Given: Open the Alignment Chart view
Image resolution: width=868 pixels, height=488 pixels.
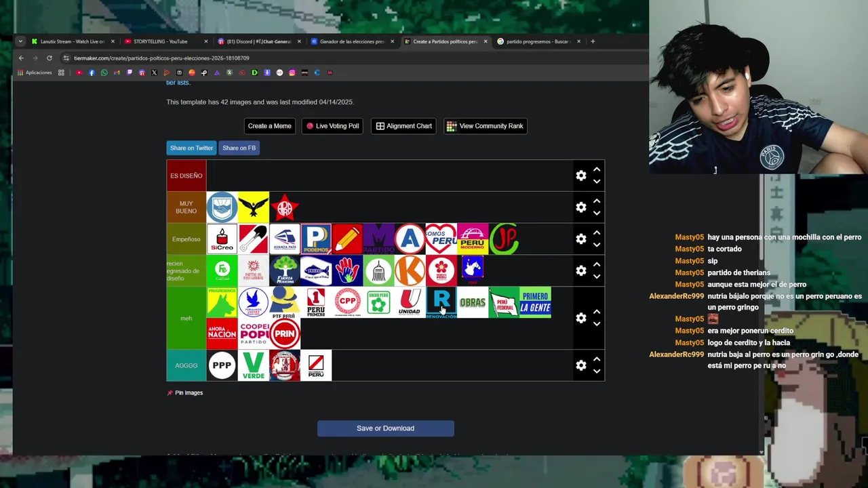Looking at the screenshot, I should (403, 126).
